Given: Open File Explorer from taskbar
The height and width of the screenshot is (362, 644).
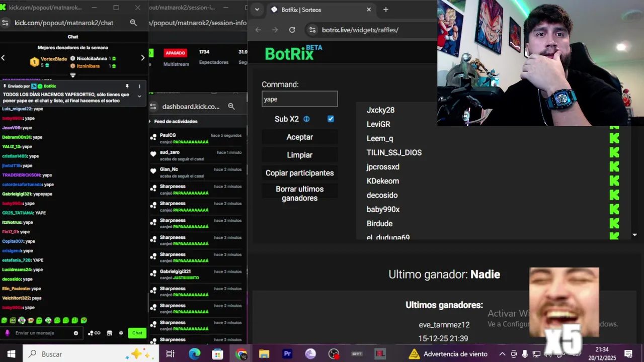Looking at the screenshot, I should [x=264, y=354].
